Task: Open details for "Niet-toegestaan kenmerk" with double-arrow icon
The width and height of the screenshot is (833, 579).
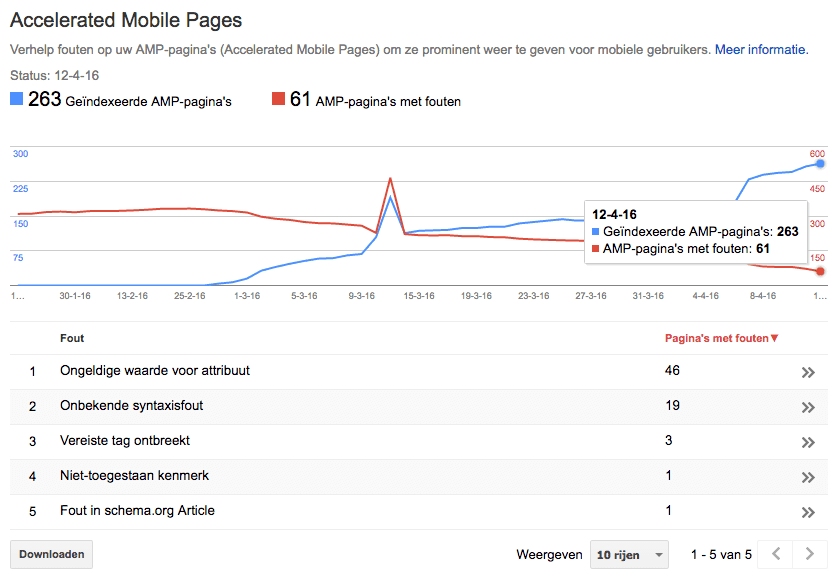Action: coord(808,476)
